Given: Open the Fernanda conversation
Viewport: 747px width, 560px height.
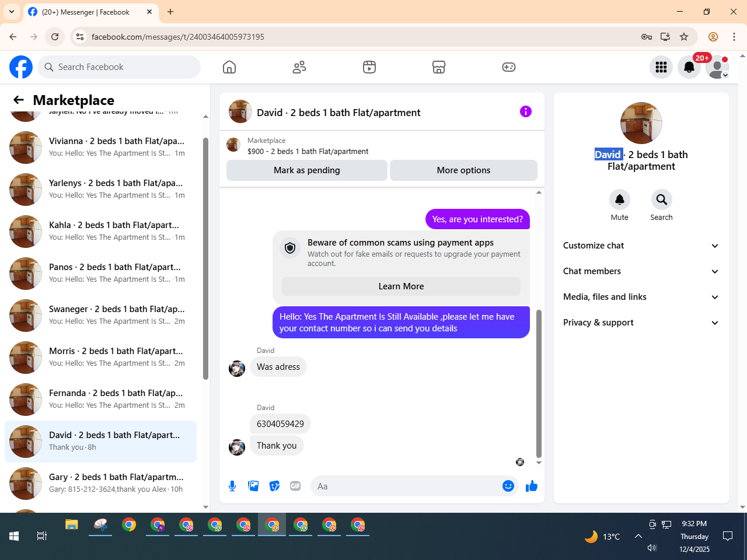Looking at the screenshot, I should pos(100,400).
